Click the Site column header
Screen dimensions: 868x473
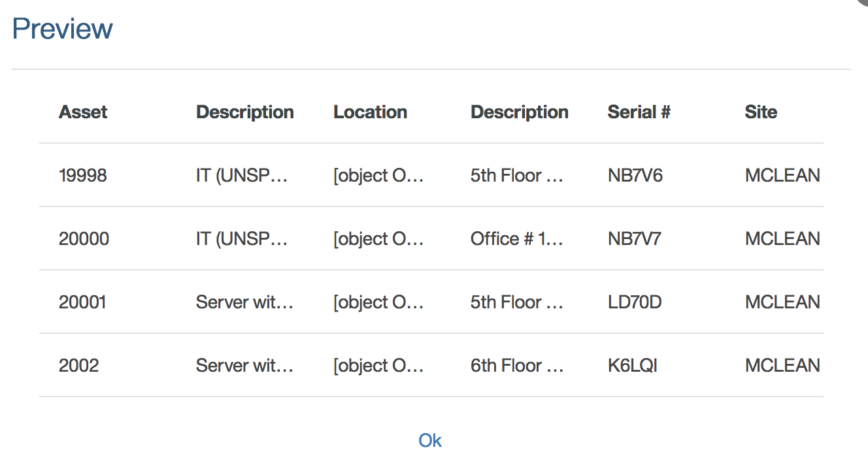pyautogui.click(x=761, y=112)
